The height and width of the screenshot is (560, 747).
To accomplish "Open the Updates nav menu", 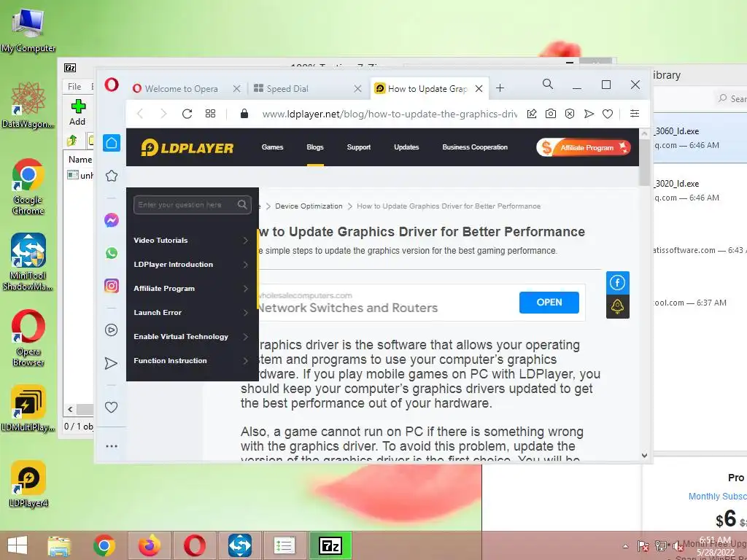I will click(406, 147).
